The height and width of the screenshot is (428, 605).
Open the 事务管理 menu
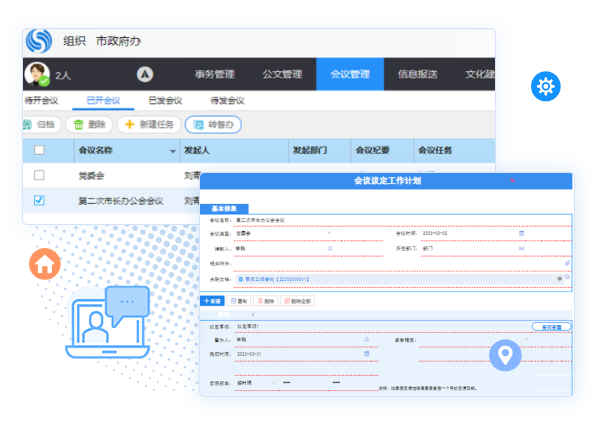tap(215, 74)
